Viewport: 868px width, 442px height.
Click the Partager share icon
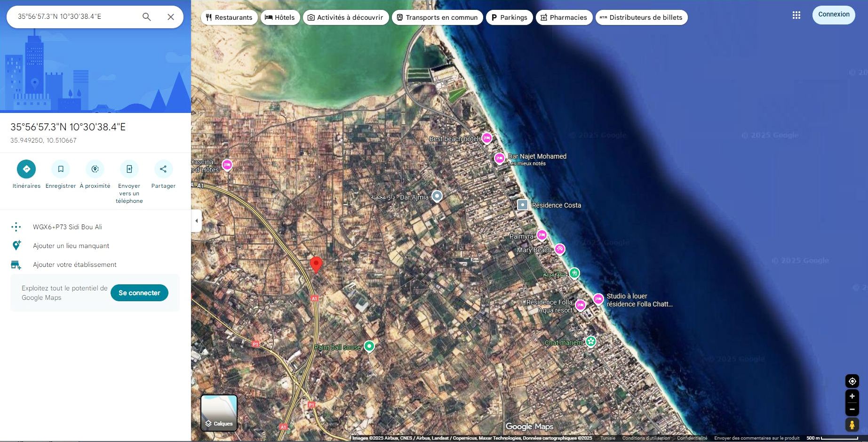(x=163, y=169)
